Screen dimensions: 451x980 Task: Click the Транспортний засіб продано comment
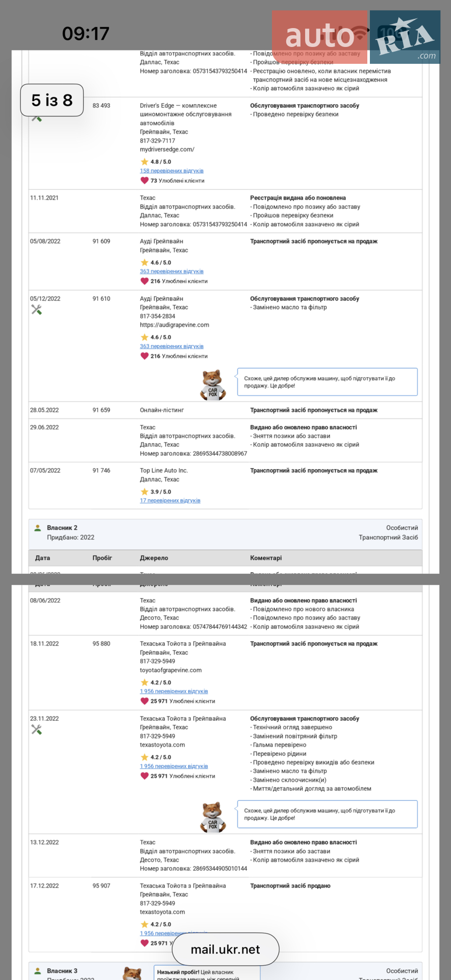tap(290, 886)
